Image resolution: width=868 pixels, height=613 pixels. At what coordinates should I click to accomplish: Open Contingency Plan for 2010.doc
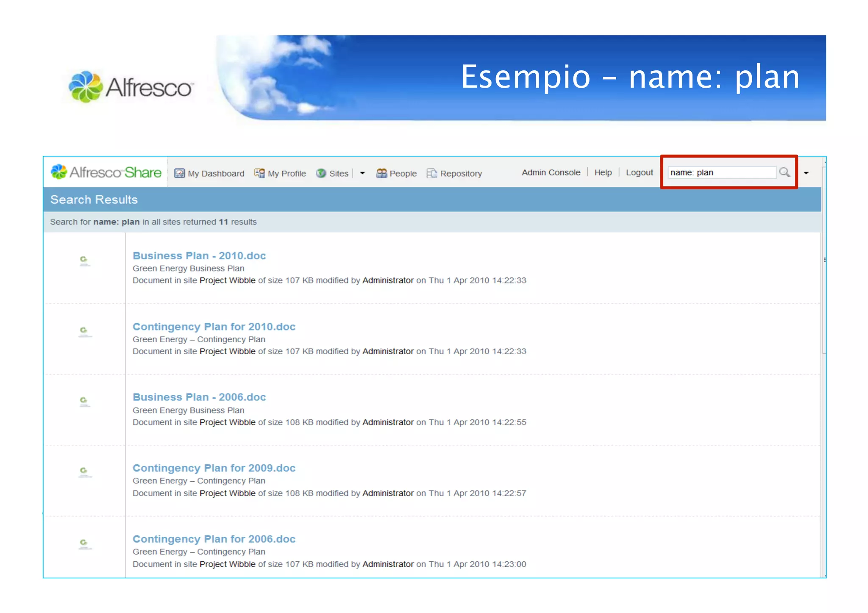coord(214,327)
